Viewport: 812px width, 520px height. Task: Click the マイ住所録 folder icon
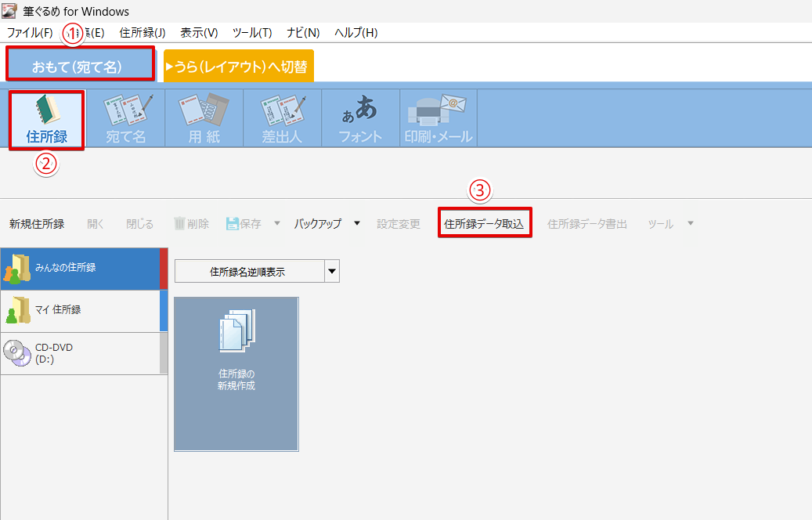click(17, 311)
